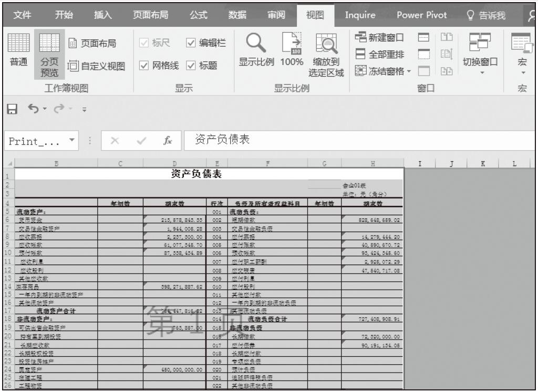Click Synchronous Scrolling icon
This screenshot has width=538, height=392.
(x=447, y=54)
